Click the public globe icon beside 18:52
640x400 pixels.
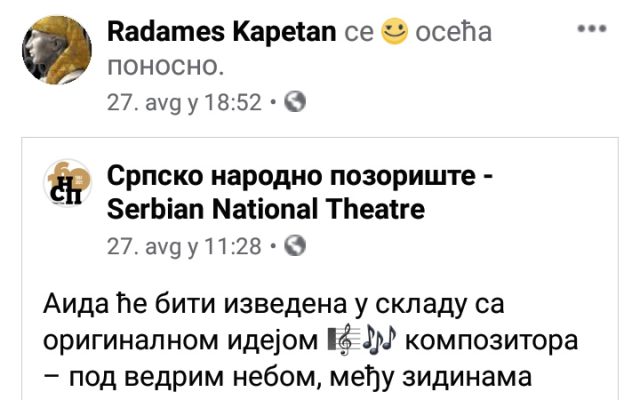pyautogui.click(x=295, y=102)
